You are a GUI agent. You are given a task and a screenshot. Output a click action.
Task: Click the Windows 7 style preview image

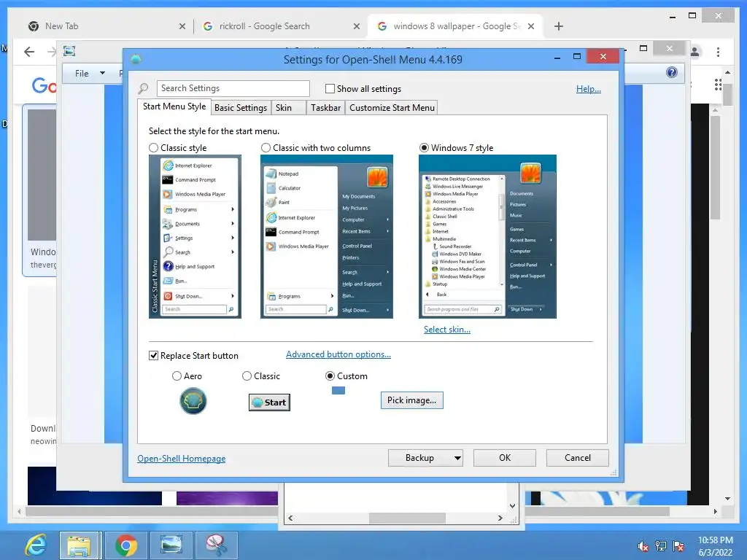coord(487,236)
